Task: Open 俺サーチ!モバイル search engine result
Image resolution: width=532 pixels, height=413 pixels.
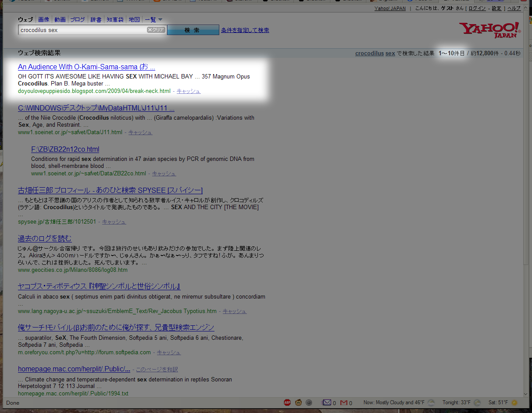Action: point(116,328)
